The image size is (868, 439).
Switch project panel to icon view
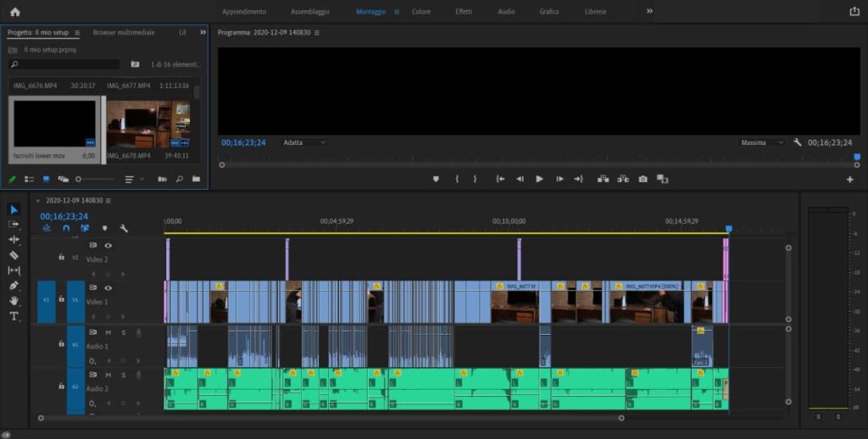[x=46, y=179]
